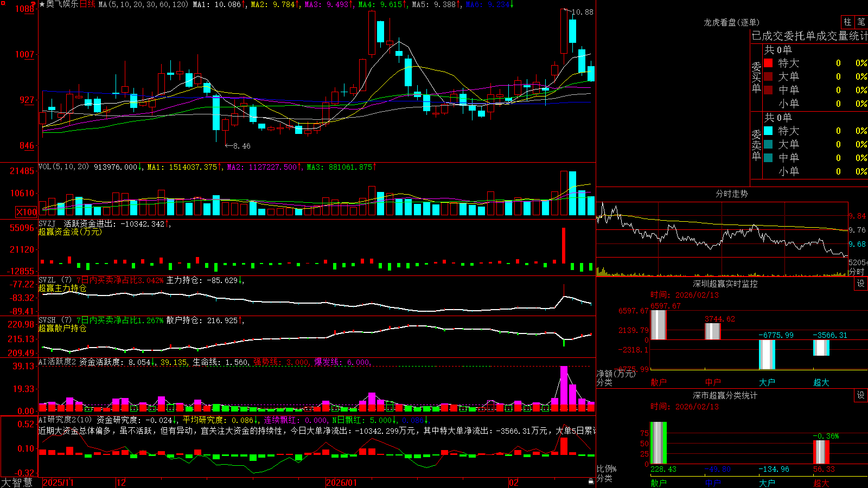
Task: Click the star icon beside 奥飞娱乐
Action: pos(42,4)
